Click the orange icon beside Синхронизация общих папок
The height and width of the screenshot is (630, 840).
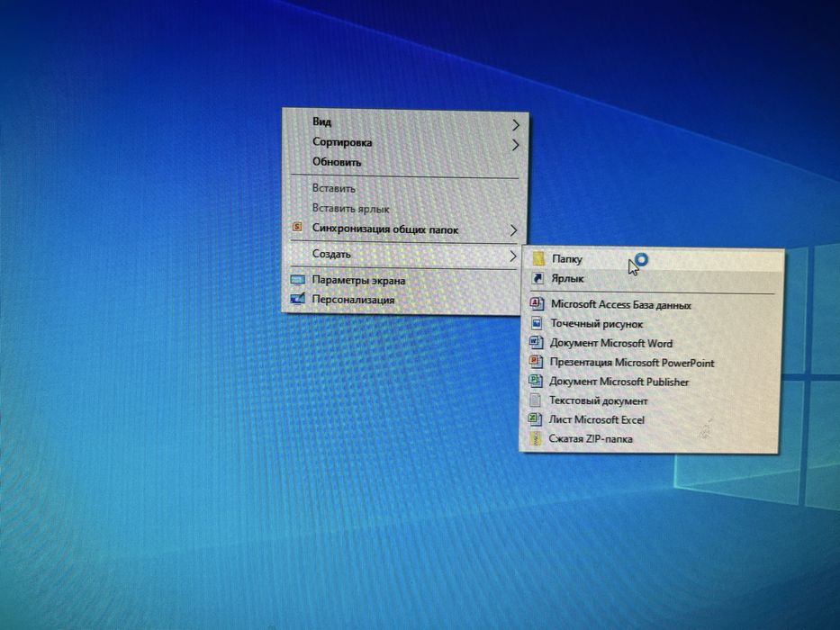pyautogui.click(x=297, y=227)
